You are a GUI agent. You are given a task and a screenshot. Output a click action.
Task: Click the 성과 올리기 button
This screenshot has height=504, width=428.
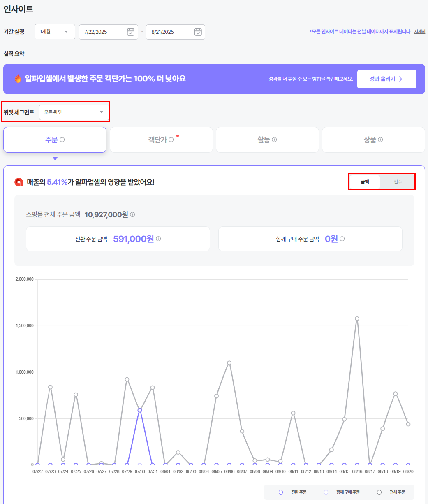coord(387,79)
